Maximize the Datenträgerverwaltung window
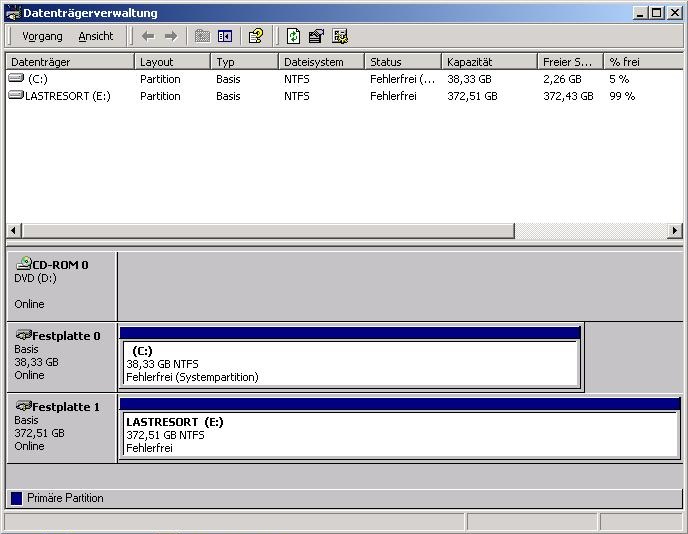 tap(657, 13)
